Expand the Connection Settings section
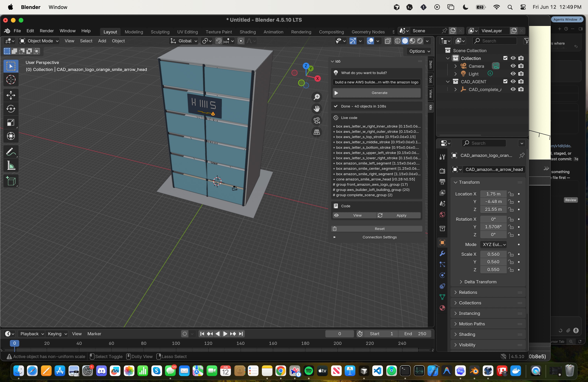The image size is (588, 382). tap(376, 237)
